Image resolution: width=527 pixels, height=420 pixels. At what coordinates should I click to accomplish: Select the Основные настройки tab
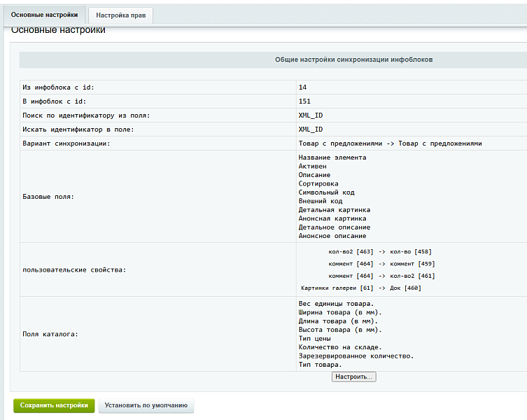44,15
